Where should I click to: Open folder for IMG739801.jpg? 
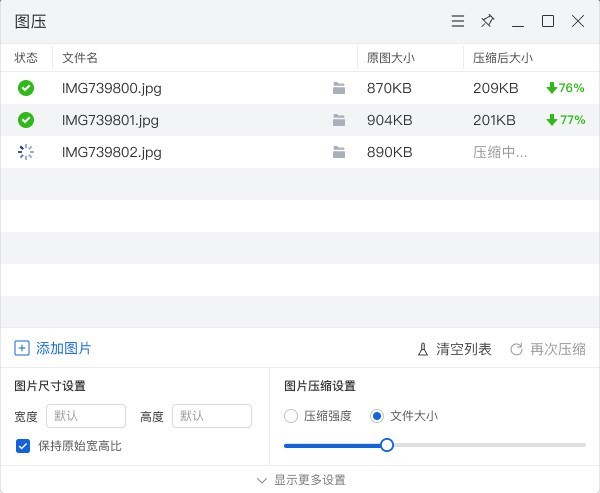[339, 120]
